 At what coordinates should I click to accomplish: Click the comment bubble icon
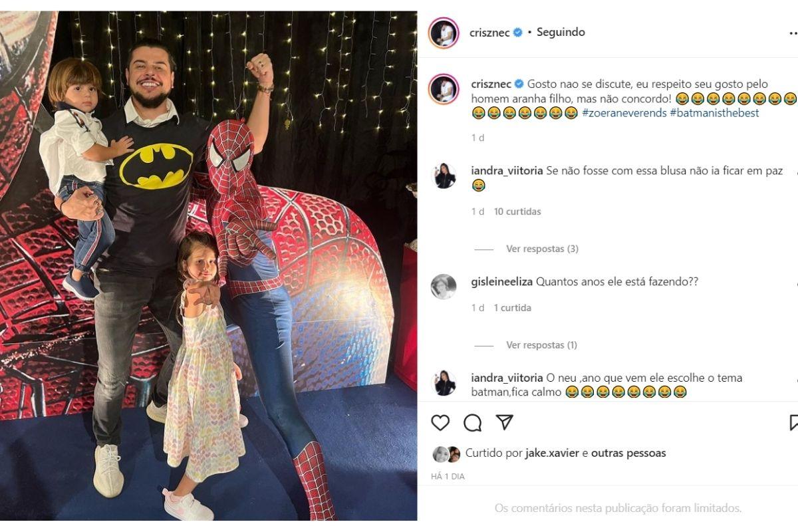click(473, 423)
